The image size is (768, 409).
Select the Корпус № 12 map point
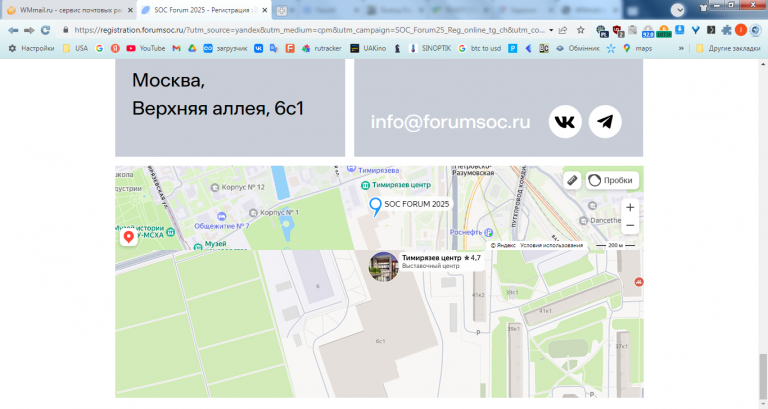[238, 187]
